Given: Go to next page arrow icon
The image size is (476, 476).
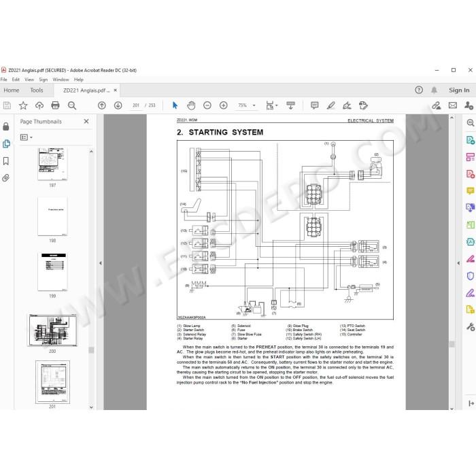Looking at the screenshot, I should 118,105.
